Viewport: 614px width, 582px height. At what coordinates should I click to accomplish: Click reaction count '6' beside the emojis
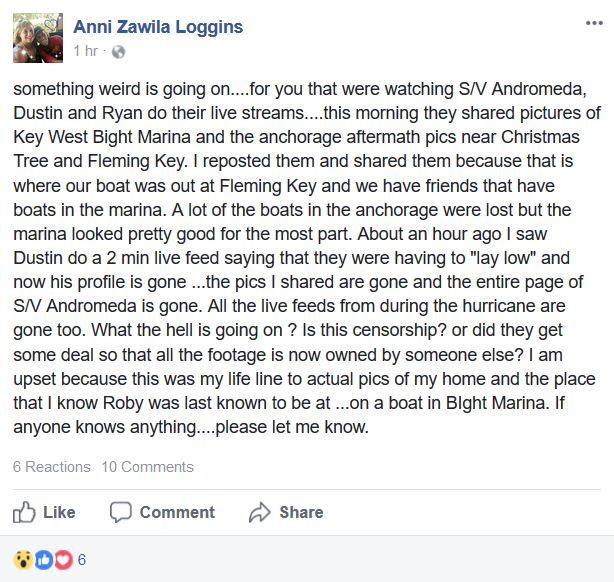pyautogui.click(x=81, y=560)
